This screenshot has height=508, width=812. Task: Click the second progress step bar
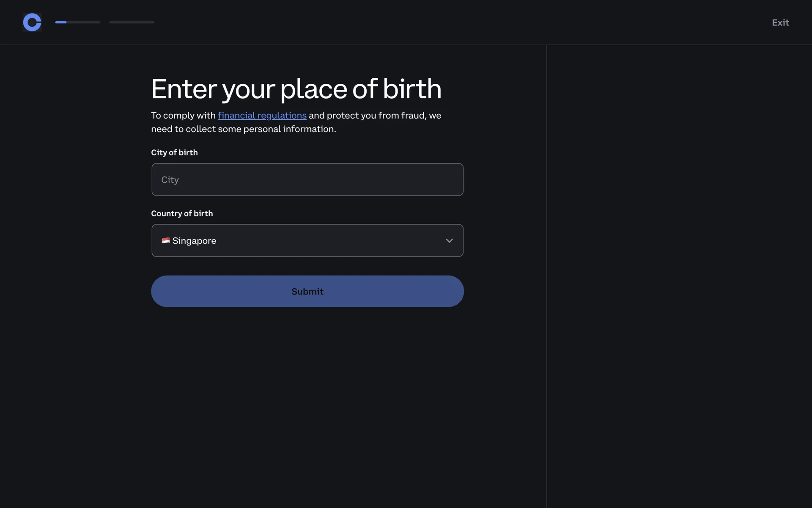pos(132,22)
